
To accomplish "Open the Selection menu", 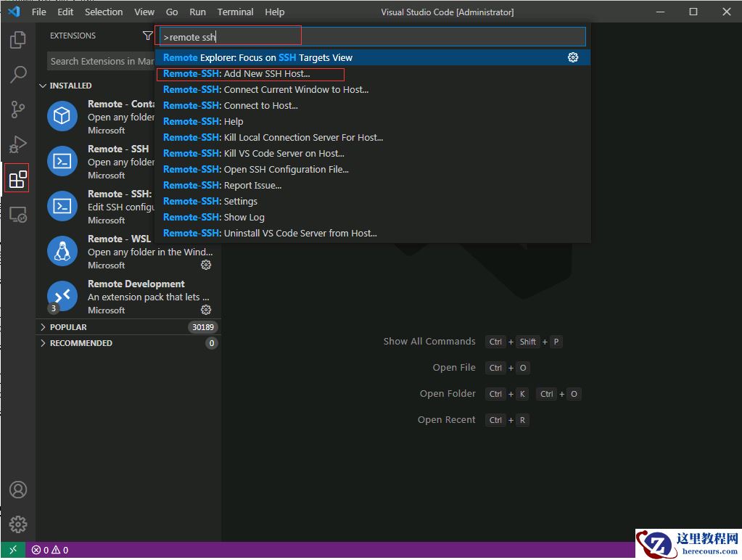I will pos(104,12).
